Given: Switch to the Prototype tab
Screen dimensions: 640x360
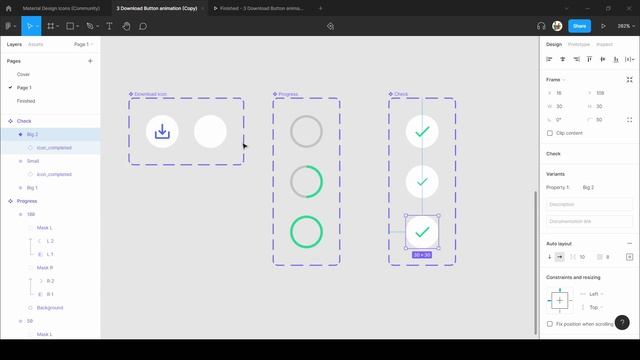Looking at the screenshot, I should 579,44.
